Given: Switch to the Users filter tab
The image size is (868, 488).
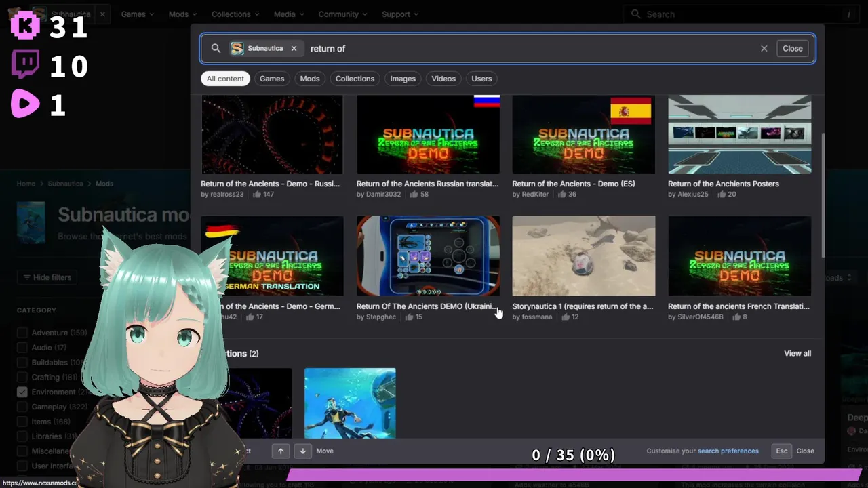Looking at the screenshot, I should pyautogui.click(x=481, y=79).
